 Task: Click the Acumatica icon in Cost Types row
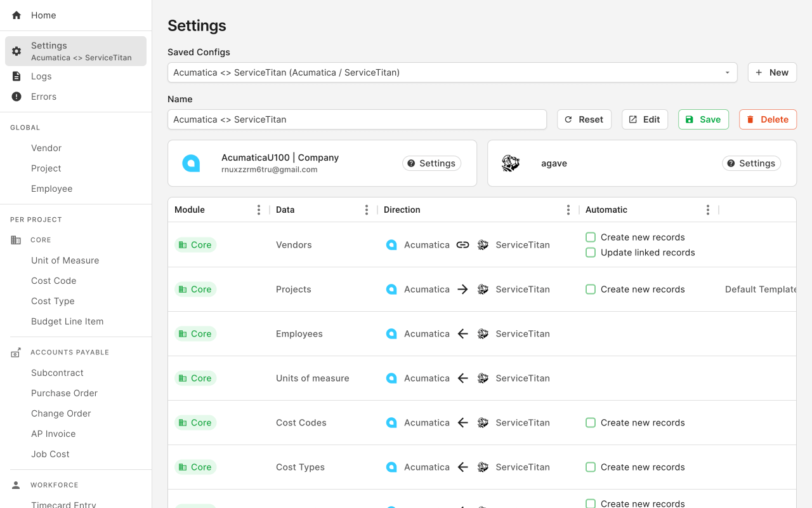tap(391, 467)
